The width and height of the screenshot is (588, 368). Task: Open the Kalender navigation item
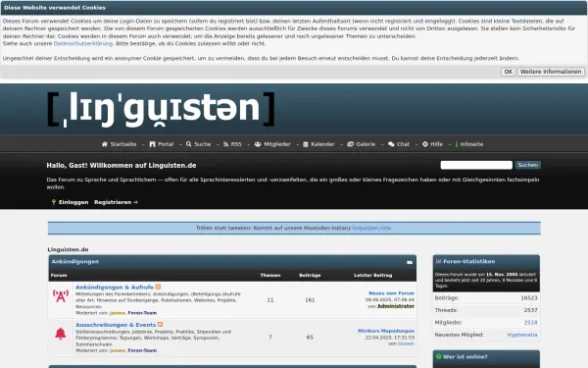(x=322, y=144)
